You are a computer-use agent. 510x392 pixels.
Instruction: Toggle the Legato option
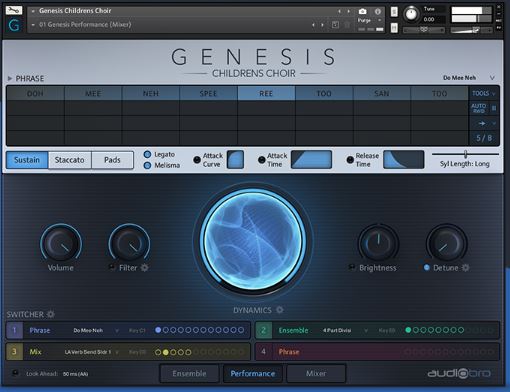click(147, 154)
